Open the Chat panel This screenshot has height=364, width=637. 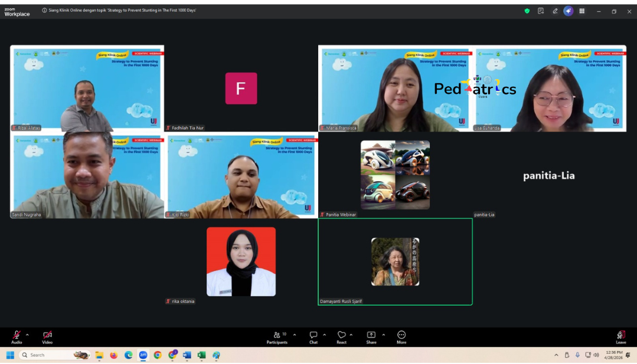tap(313, 336)
